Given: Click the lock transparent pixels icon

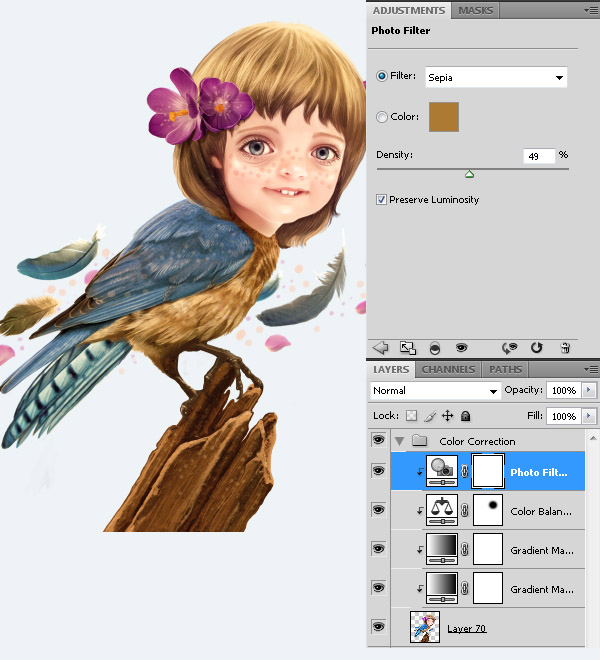Looking at the screenshot, I should [411, 415].
